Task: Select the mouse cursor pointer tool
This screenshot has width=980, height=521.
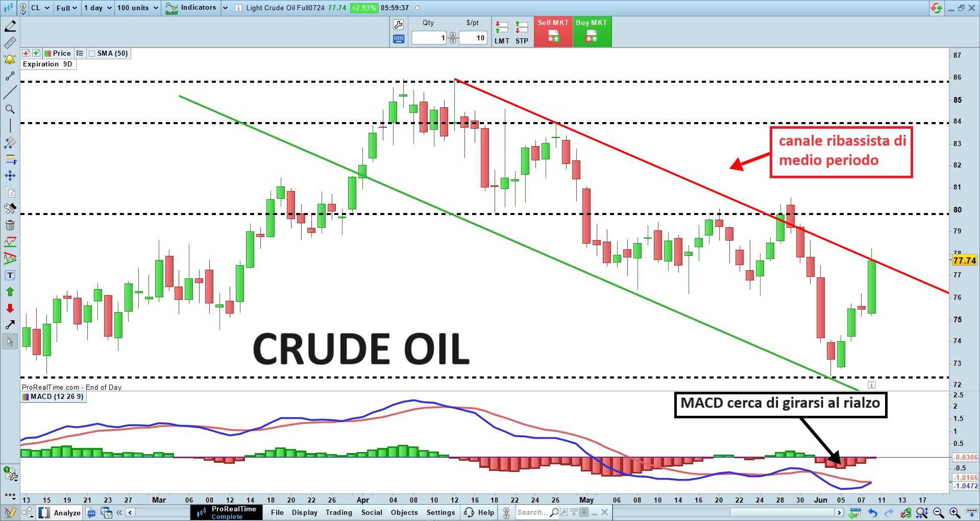Action: [x=10, y=342]
